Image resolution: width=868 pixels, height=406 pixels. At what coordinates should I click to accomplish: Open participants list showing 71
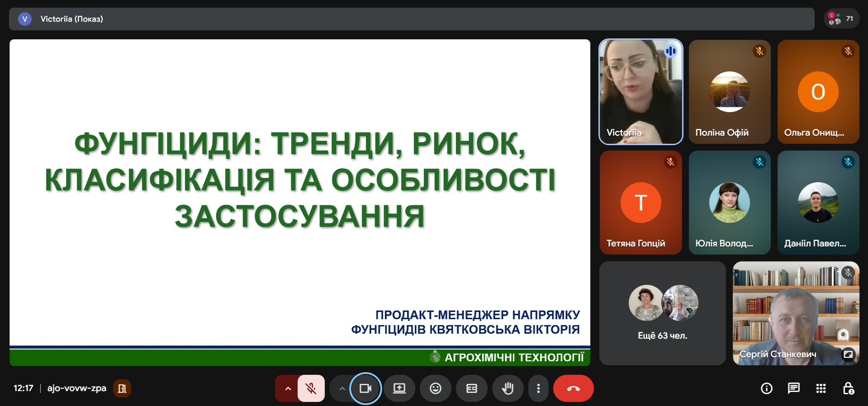[x=841, y=19]
